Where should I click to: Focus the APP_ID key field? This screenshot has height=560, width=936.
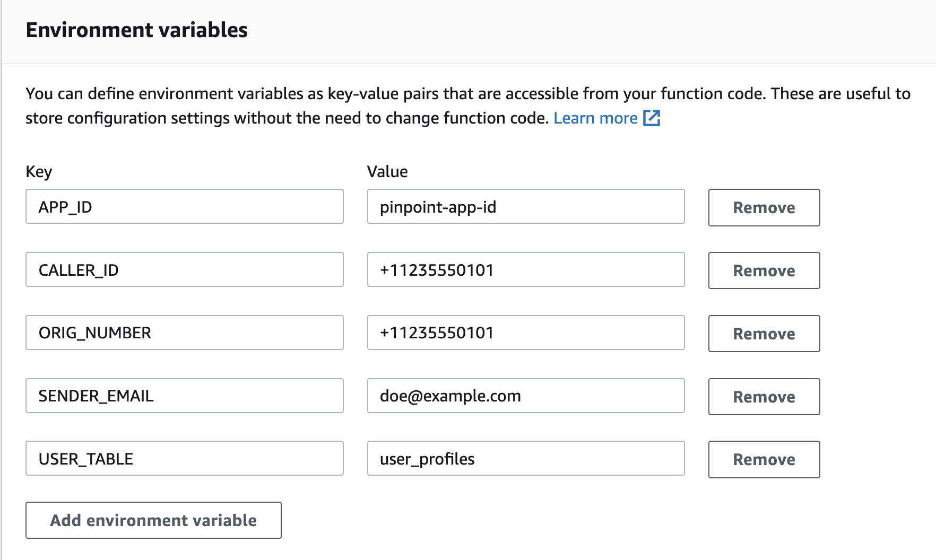[x=184, y=207]
